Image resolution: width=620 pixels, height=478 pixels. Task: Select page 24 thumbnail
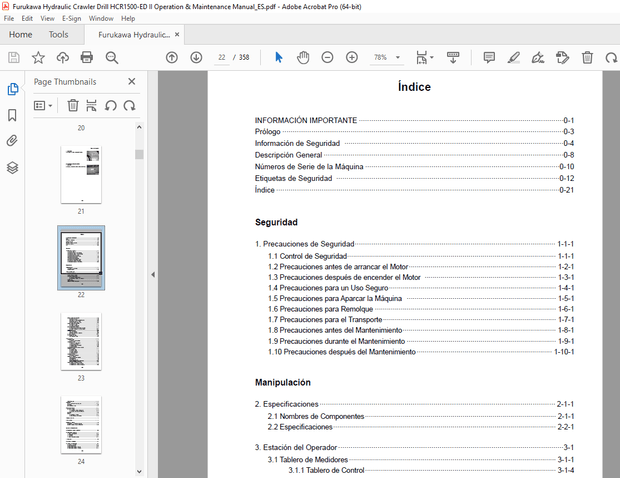click(x=81, y=425)
